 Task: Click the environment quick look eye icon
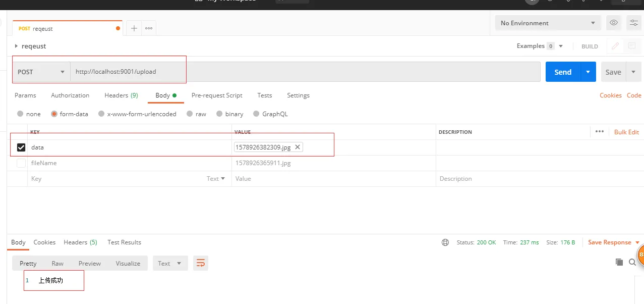pos(613,23)
